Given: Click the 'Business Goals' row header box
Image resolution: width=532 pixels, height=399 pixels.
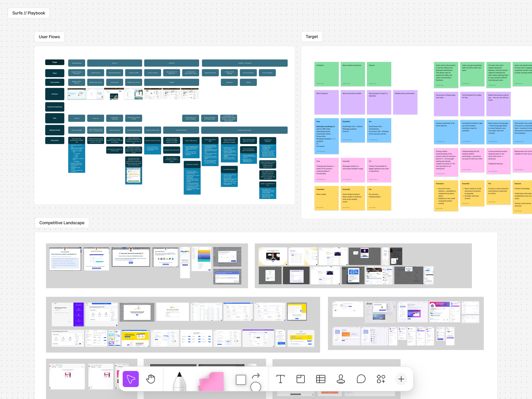Looking at the screenshot, I should click(x=55, y=130).
